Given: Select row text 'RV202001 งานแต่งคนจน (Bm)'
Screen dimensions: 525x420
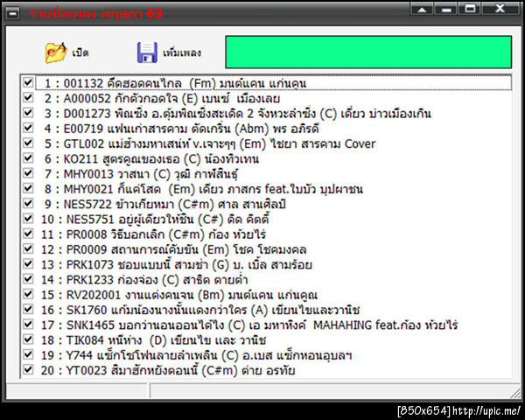Looking at the screenshot, I should [x=145, y=295].
